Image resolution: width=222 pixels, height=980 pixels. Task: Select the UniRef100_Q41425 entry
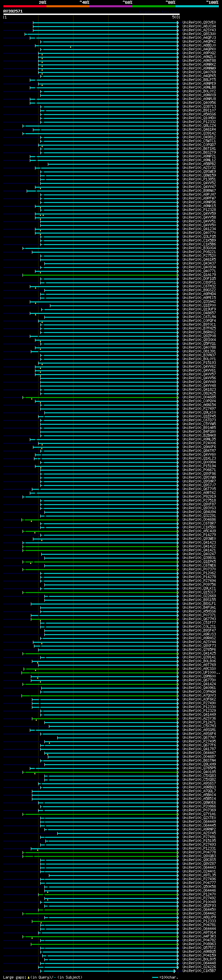(199, 653)
